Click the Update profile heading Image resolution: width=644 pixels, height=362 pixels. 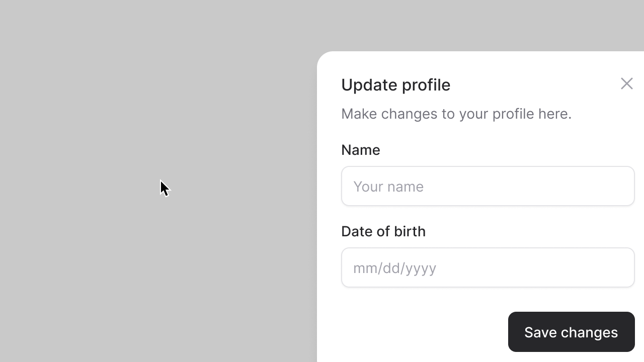tap(395, 84)
